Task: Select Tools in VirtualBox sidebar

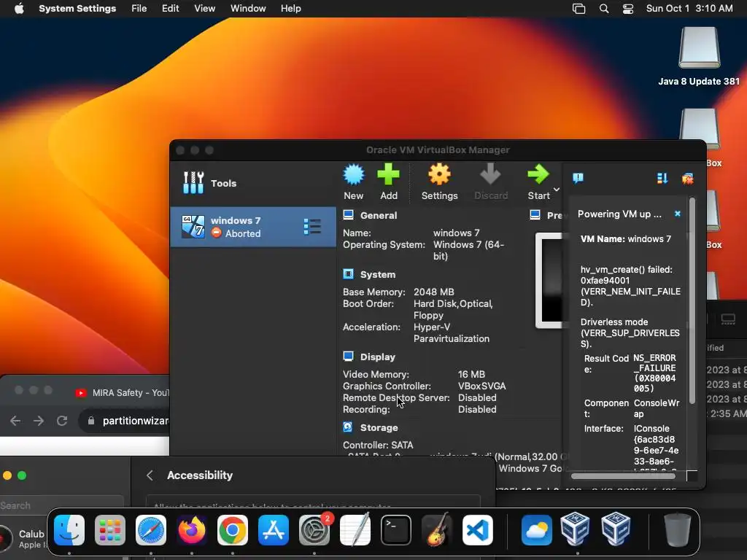Action: (253, 183)
